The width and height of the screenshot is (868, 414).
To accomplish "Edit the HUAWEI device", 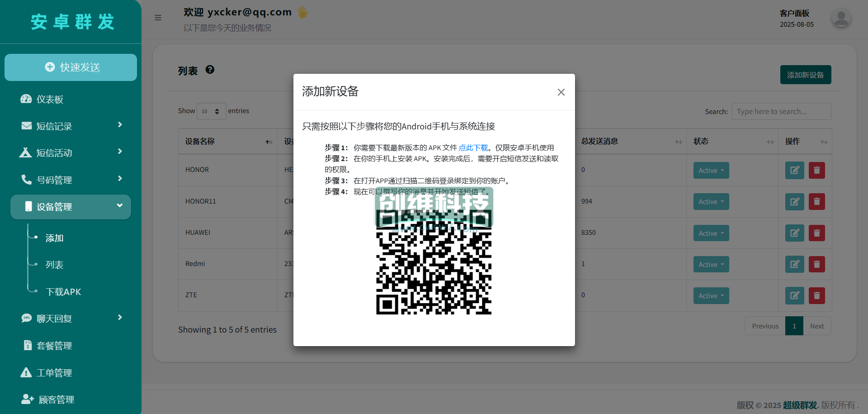I will point(794,233).
